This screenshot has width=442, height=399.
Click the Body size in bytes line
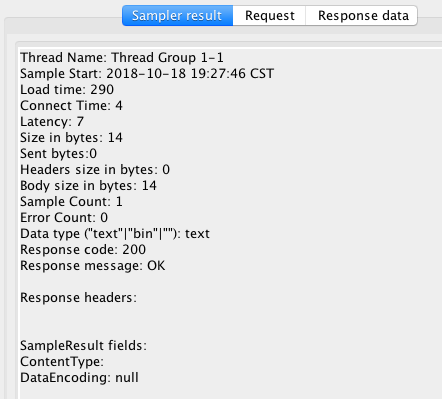(88, 186)
